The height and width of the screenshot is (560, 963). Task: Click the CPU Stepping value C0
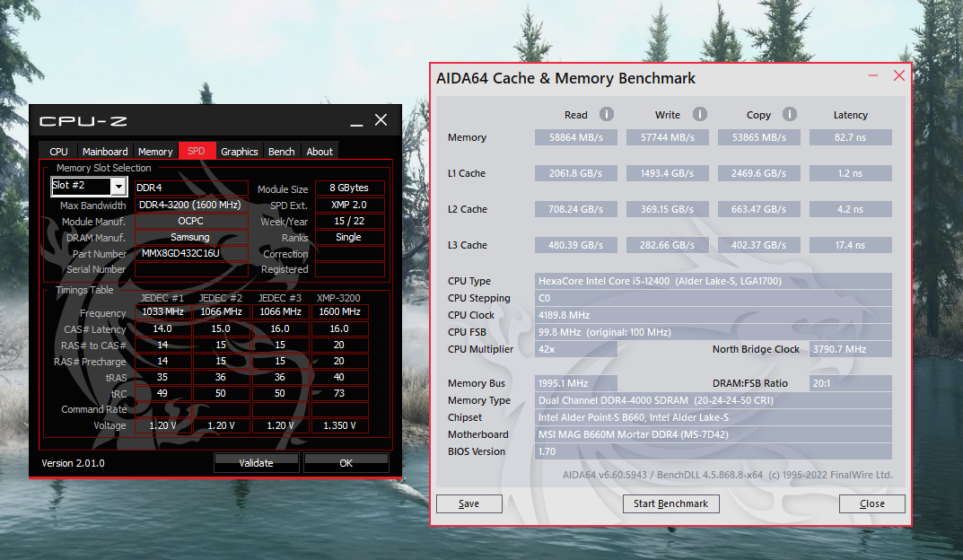713,298
